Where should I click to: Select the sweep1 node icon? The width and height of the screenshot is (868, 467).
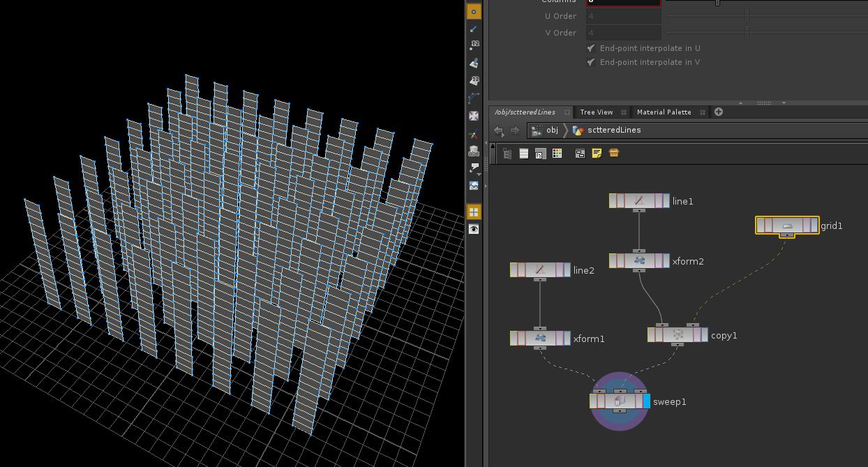[620, 401]
